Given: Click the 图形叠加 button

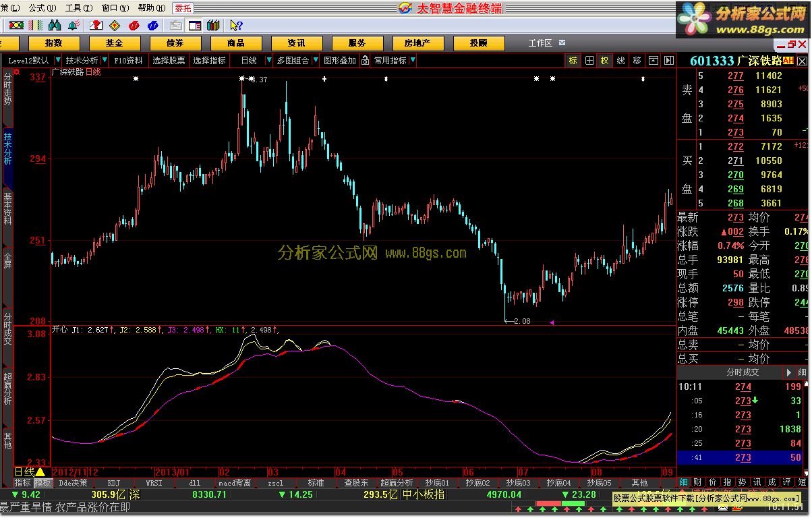Looking at the screenshot, I should click(339, 60).
